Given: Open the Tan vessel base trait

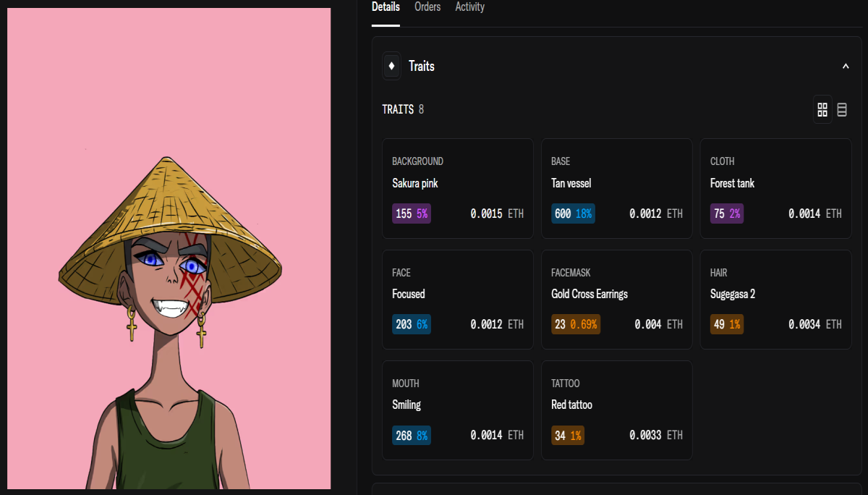Looking at the screenshot, I should click(x=617, y=188).
